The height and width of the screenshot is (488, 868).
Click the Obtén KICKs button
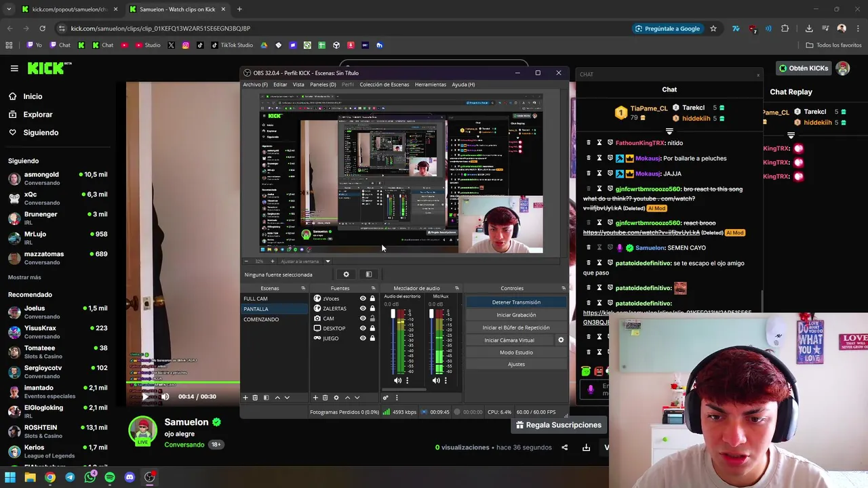pos(804,68)
